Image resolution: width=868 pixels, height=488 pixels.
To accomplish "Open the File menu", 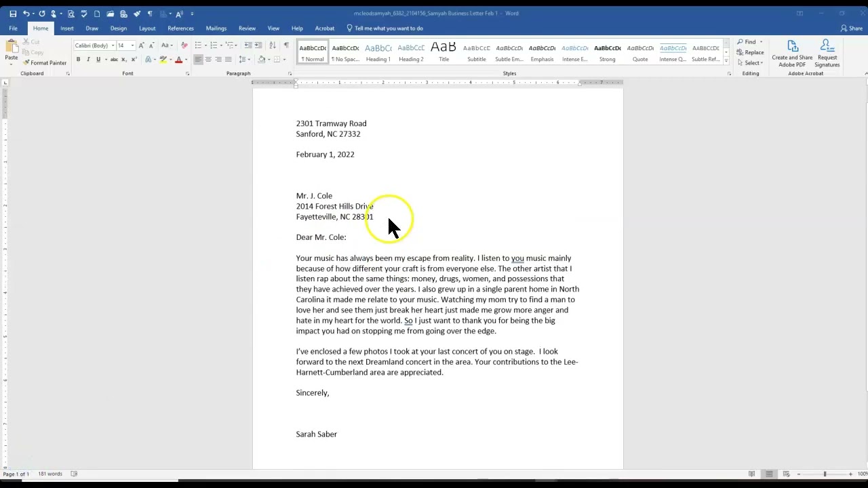I will [13, 28].
